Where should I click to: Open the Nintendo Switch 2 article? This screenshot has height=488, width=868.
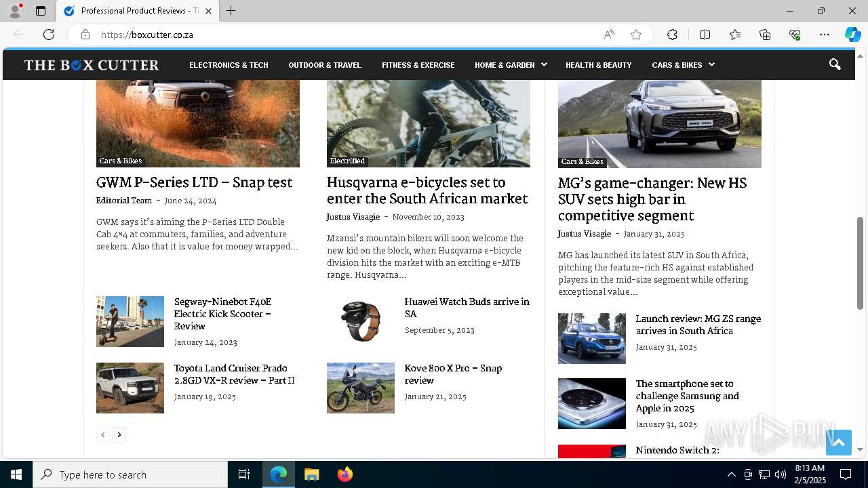677,451
